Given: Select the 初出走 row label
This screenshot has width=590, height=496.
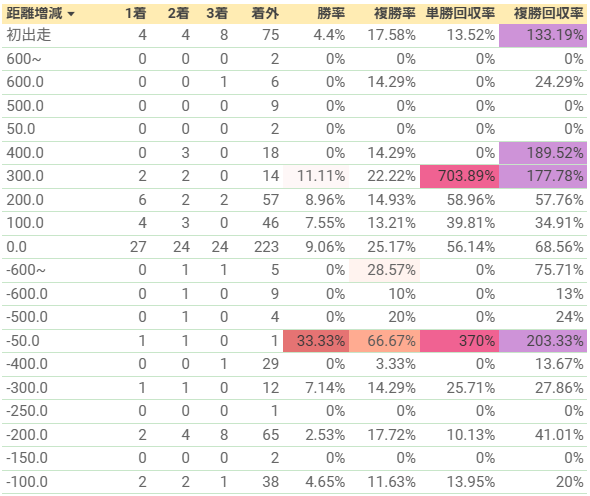Looking at the screenshot, I should point(29,35).
